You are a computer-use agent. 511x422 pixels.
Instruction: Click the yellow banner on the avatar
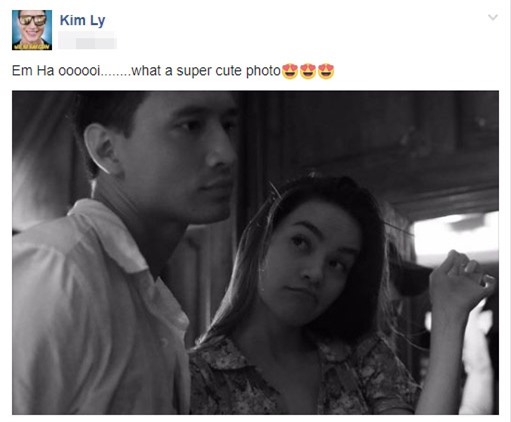click(x=32, y=47)
